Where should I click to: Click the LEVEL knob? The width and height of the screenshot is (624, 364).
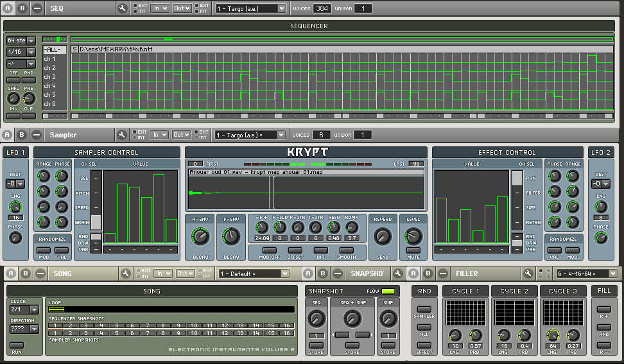[x=413, y=236]
